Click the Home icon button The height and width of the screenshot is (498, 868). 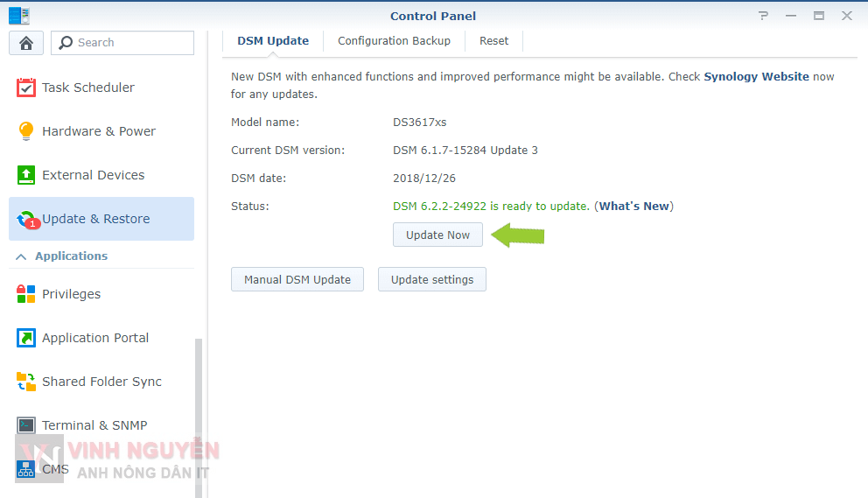[x=26, y=43]
